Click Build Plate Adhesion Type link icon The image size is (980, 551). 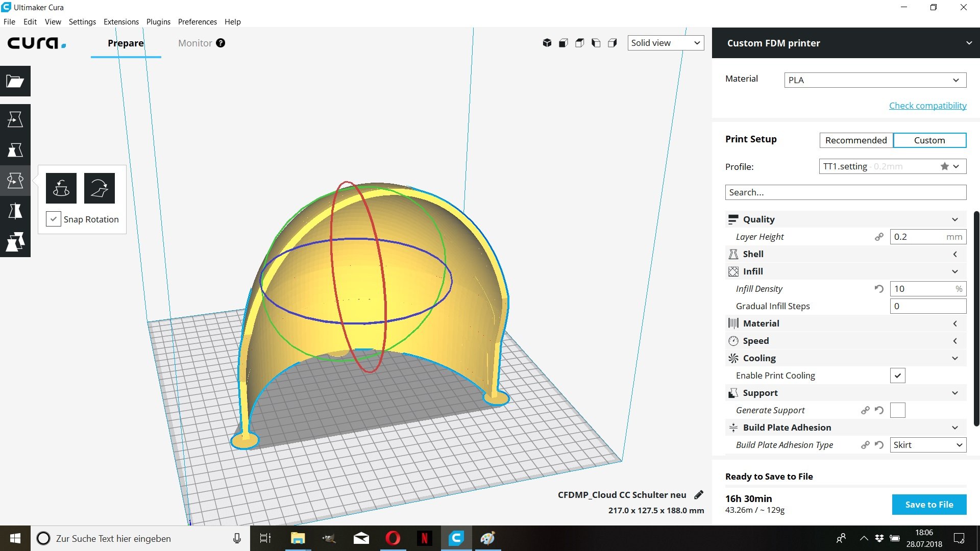point(865,445)
